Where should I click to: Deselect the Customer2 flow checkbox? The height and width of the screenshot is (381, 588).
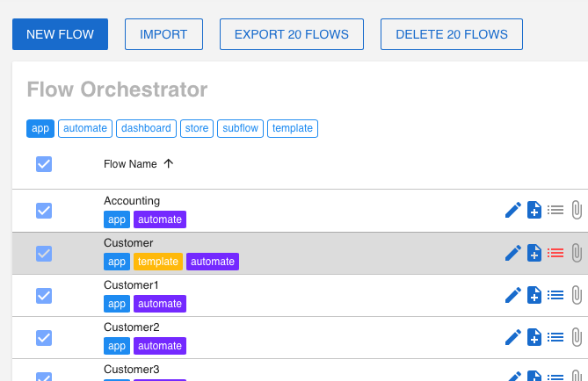(x=44, y=337)
